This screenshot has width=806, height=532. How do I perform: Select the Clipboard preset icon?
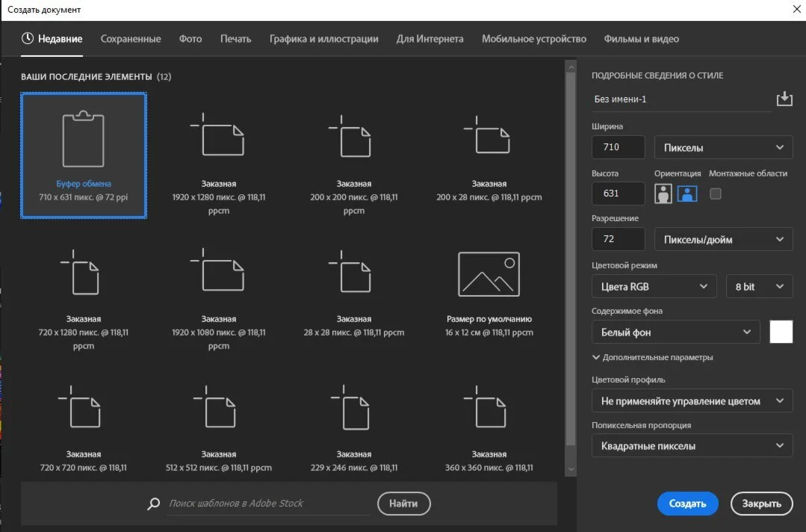[84, 140]
